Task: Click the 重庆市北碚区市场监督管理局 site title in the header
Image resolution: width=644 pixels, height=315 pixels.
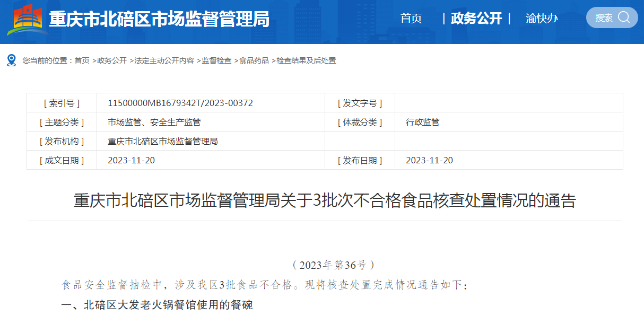Action: pos(159,20)
